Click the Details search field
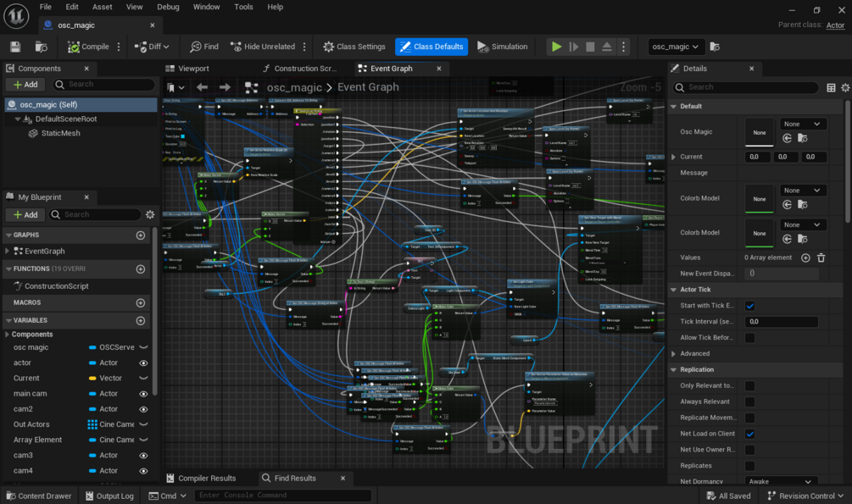This screenshot has width=852, height=504. point(746,87)
